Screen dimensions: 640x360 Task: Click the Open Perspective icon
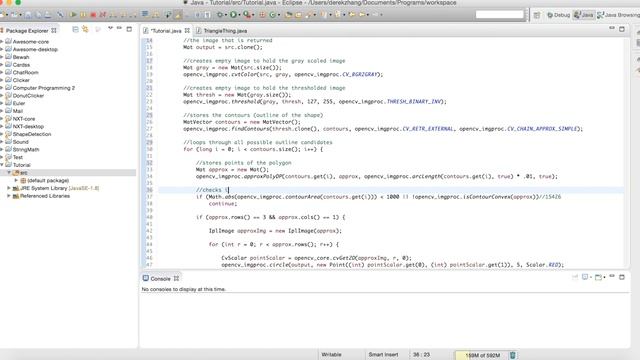point(537,15)
